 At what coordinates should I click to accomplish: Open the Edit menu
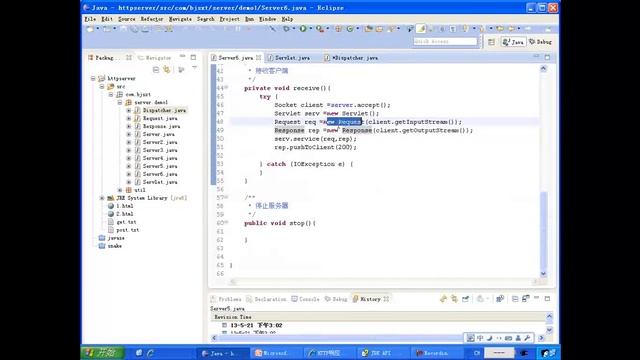click(x=107, y=19)
